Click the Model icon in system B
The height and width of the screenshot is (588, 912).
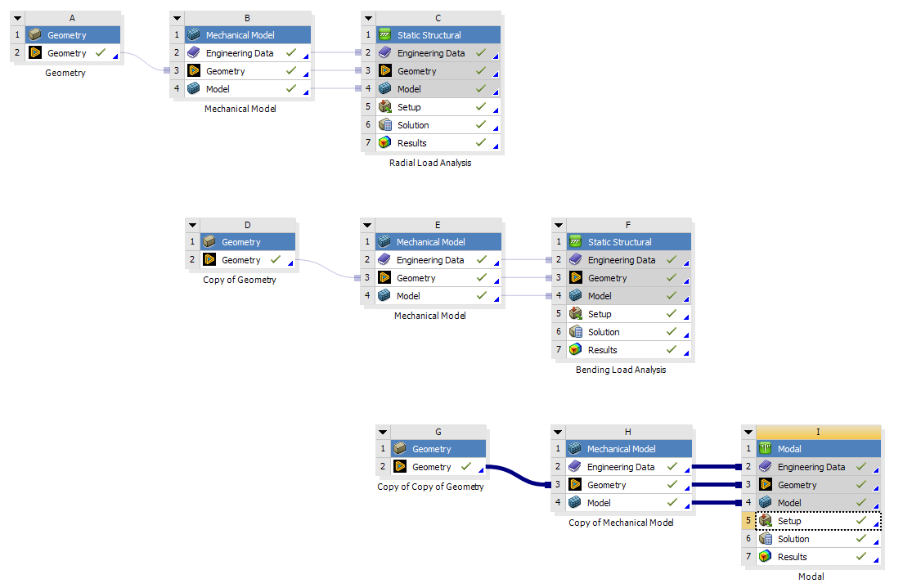194,89
